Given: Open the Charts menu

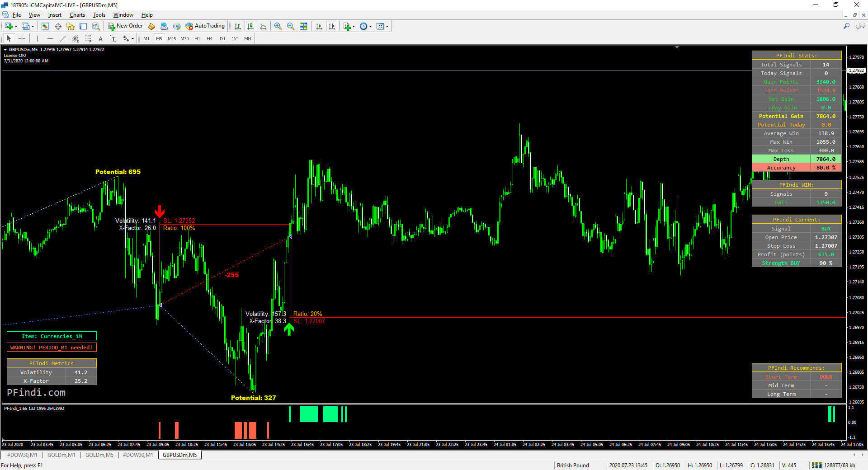Looking at the screenshot, I should (77, 15).
